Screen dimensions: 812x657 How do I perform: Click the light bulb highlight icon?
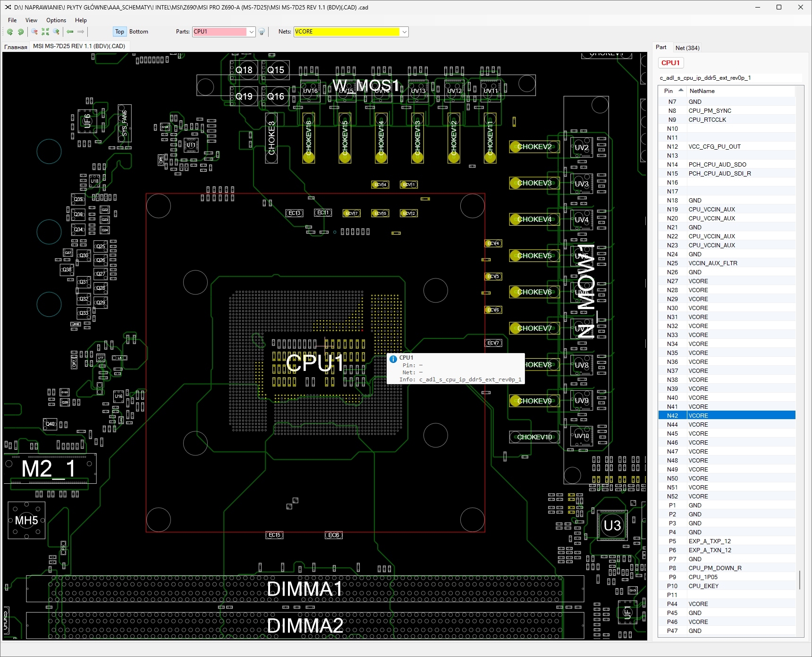[262, 32]
